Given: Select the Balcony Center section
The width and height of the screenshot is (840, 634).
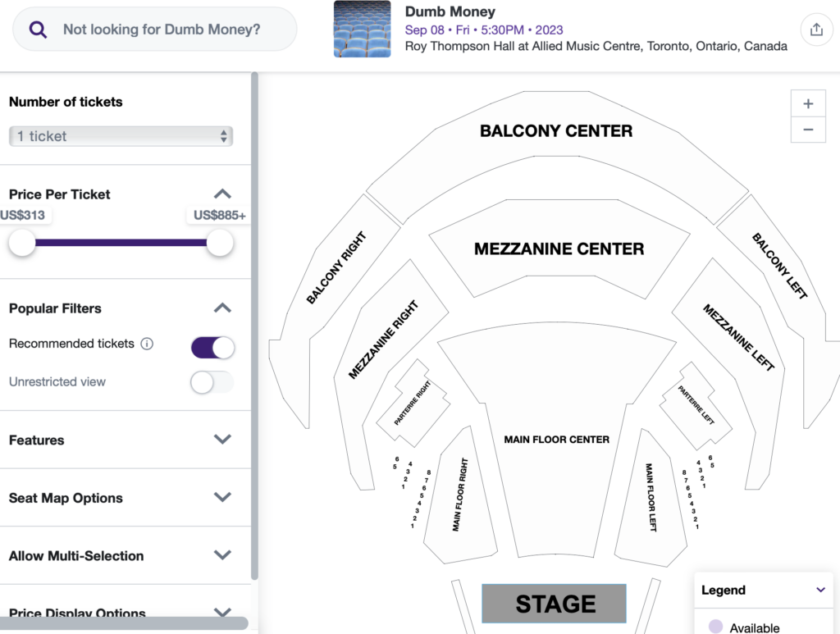Looking at the screenshot, I should click(x=556, y=148).
